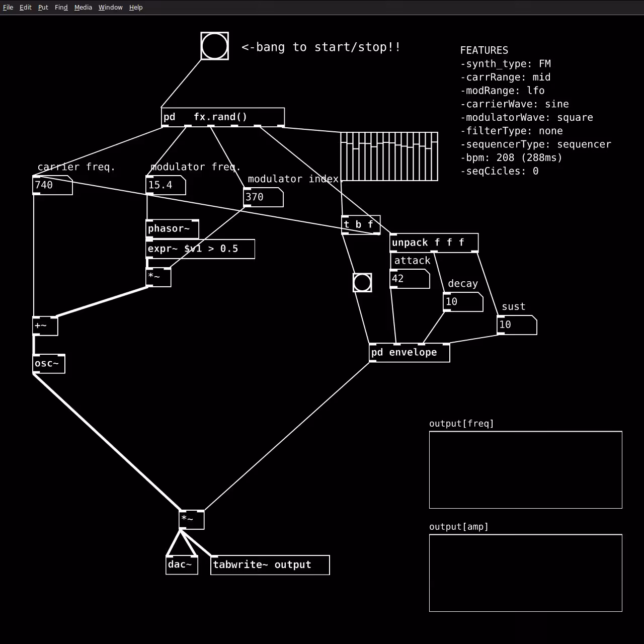Select the expr~ $v1 > 0.5 object

coord(200,249)
